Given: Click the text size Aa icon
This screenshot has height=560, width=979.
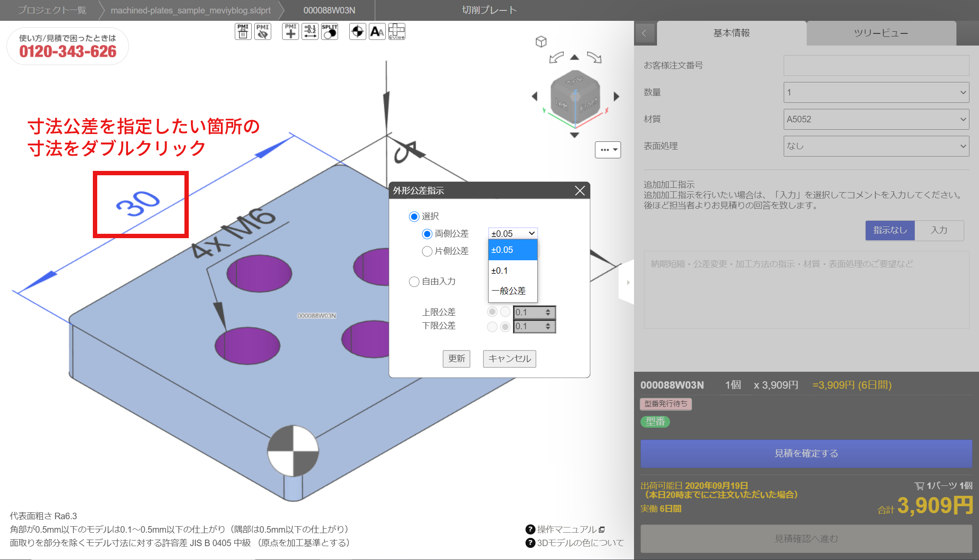Looking at the screenshot, I should [x=377, y=32].
